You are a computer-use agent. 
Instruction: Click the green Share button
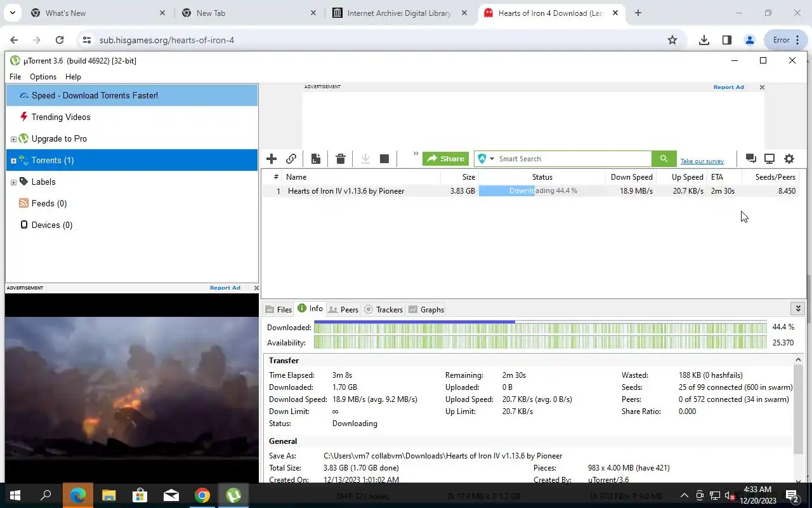click(x=445, y=159)
